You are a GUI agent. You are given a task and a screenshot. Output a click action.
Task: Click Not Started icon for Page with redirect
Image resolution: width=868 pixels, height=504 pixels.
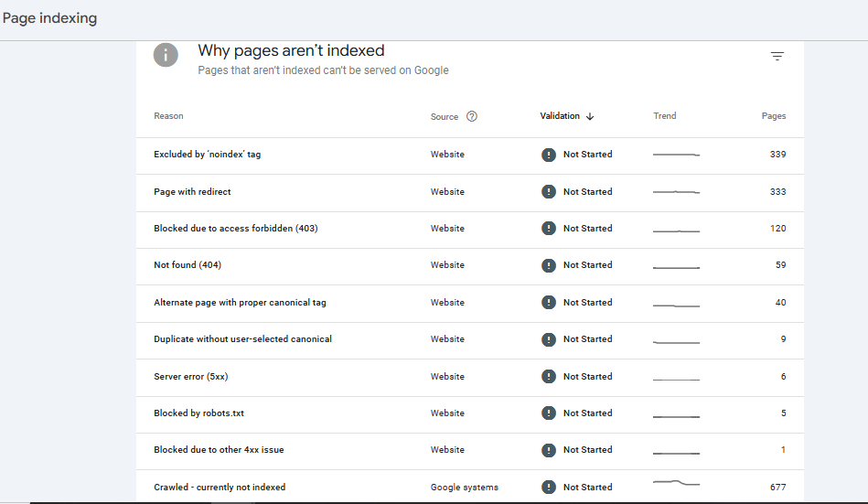(x=549, y=192)
